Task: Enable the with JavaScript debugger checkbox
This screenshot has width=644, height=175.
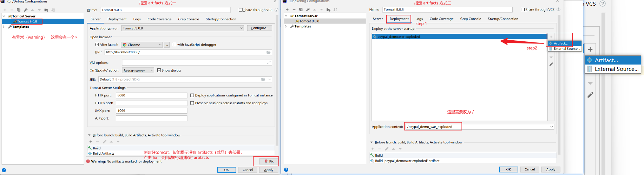Action: tap(175, 45)
